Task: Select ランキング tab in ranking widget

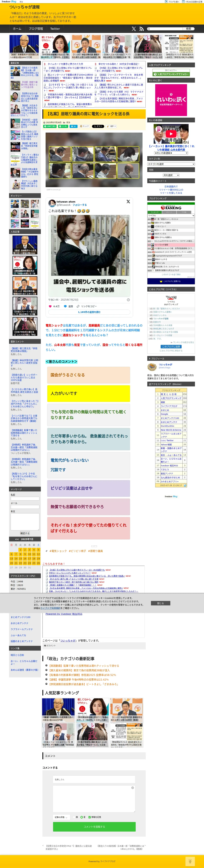Action: [x=155, y=212]
